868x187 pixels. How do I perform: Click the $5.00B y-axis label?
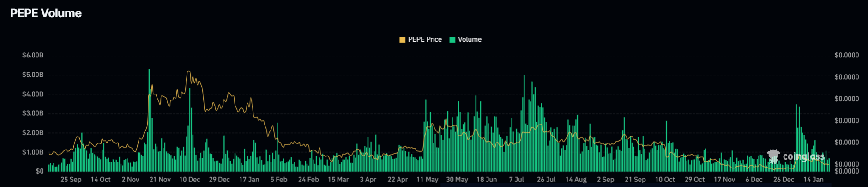pos(33,75)
